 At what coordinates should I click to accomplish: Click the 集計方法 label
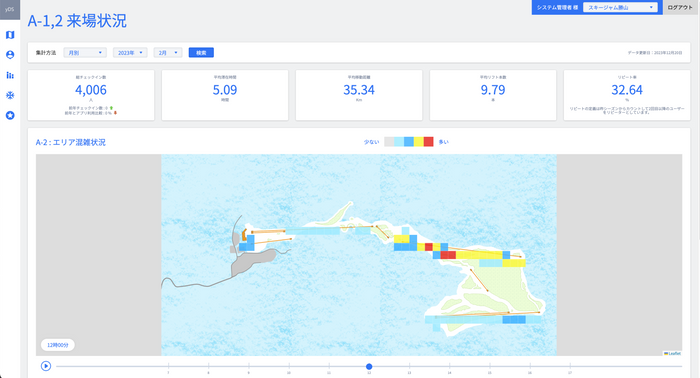point(46,53)
